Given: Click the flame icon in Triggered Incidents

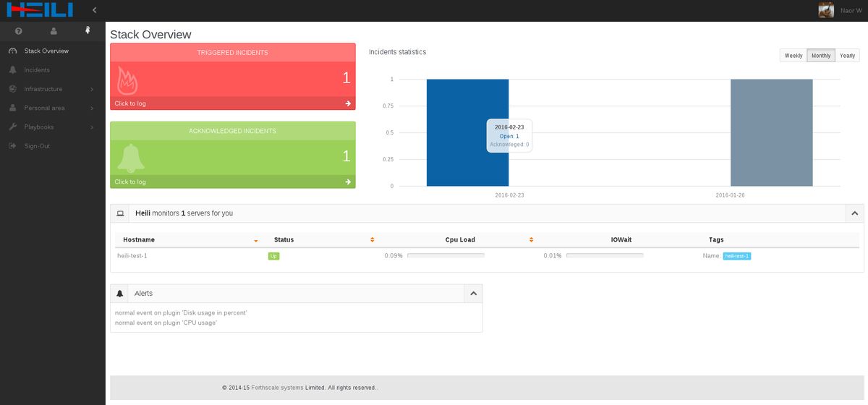Looking at the screenshot, I should click(127, 80).
